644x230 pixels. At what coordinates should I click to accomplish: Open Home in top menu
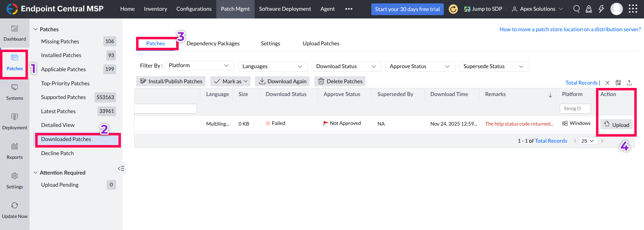tap(127, 9)
